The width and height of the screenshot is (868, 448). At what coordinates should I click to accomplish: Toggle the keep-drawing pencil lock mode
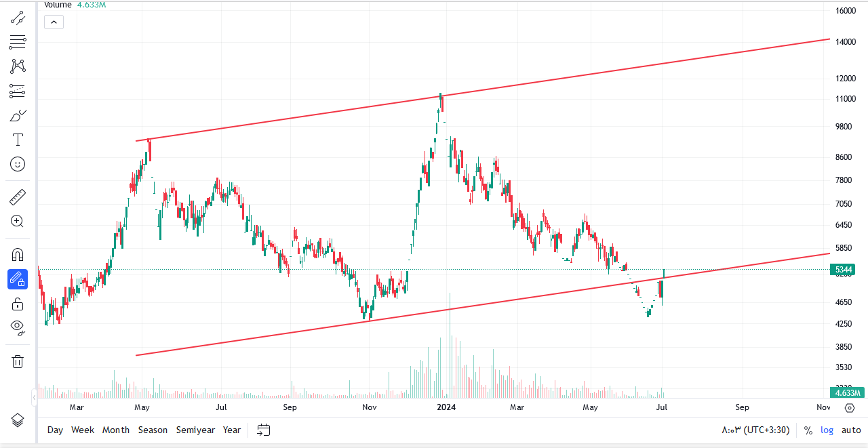tap(18, 279)
